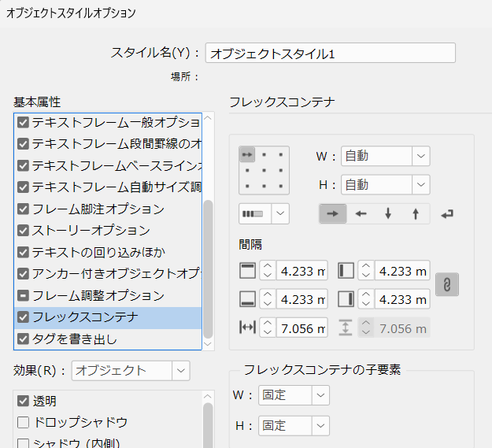
Task: Set flex direction to upward arrow
Action: click(415, 213)
